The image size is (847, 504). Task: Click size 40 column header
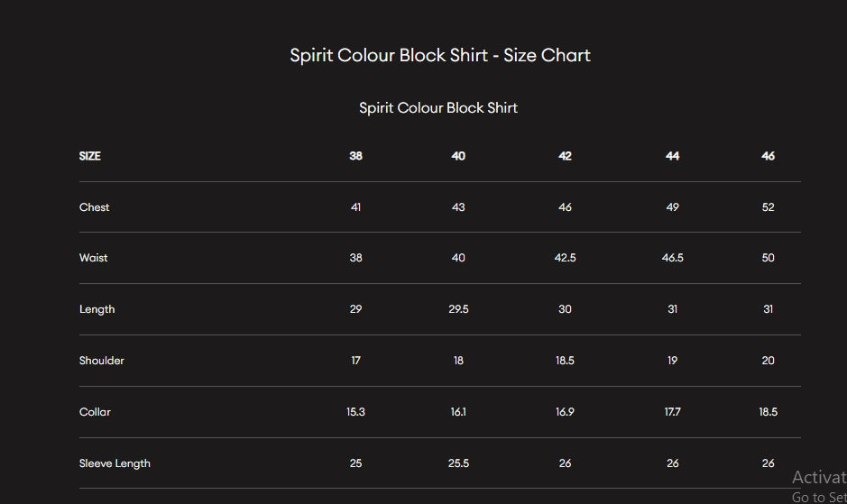[458, 156]
